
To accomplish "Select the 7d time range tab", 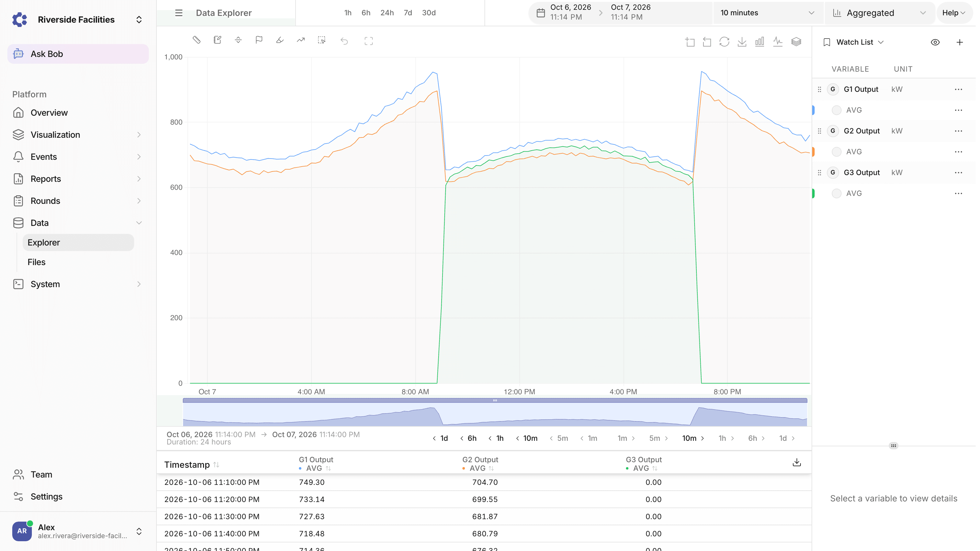I will coord(408,13).
